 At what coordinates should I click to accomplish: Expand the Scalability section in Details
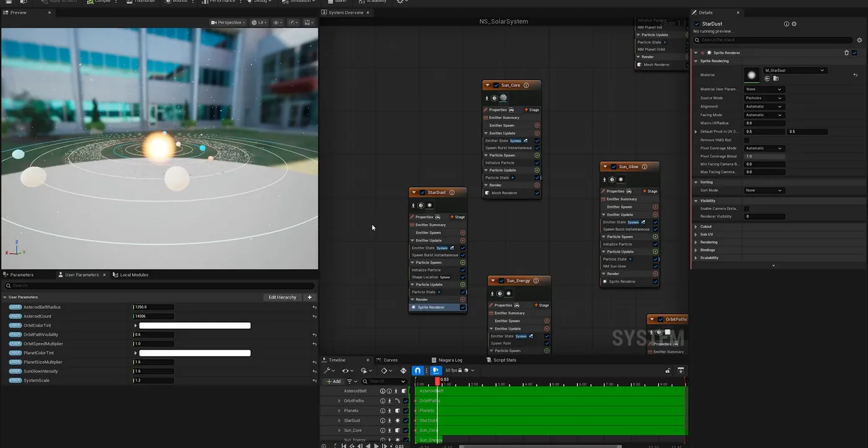(x=696, y=258)
